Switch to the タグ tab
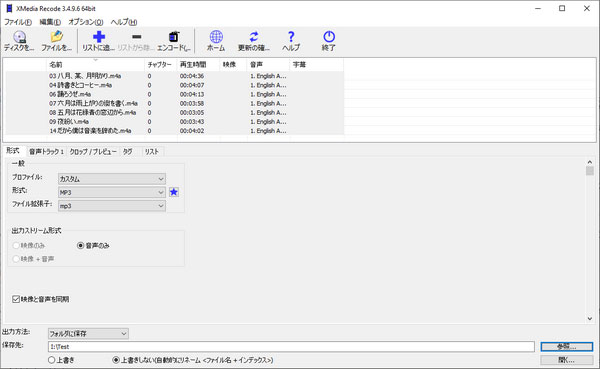The width and height of the screenshot is (600, 369). point(128,152)
